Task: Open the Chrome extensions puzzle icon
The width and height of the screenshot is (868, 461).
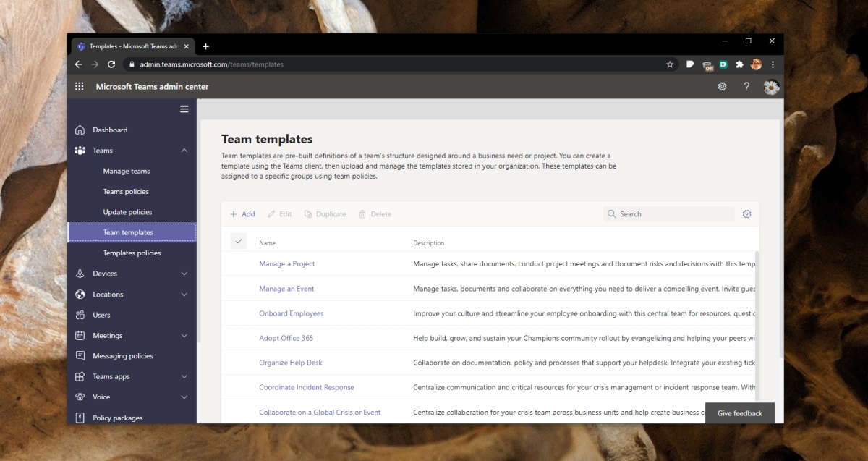Action: [x=739, y=64]
